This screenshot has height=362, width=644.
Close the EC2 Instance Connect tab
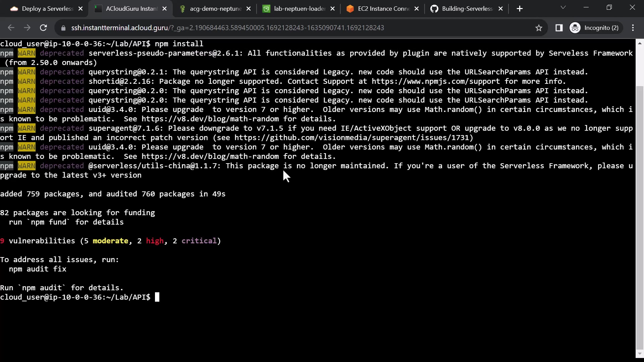(416, 9)
